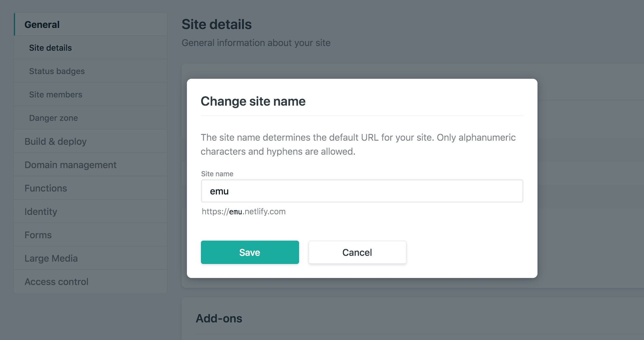
Task: Save the new site name
Action: 250,252
